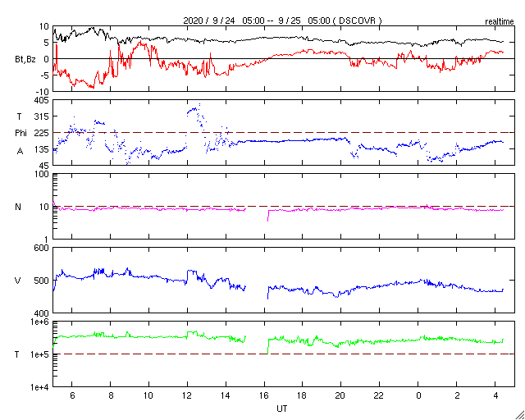Click the '315' tick on the Phi axis
The width and height of the screenshot is (525, 420).
pyautogui.click(x=42, y=116)
